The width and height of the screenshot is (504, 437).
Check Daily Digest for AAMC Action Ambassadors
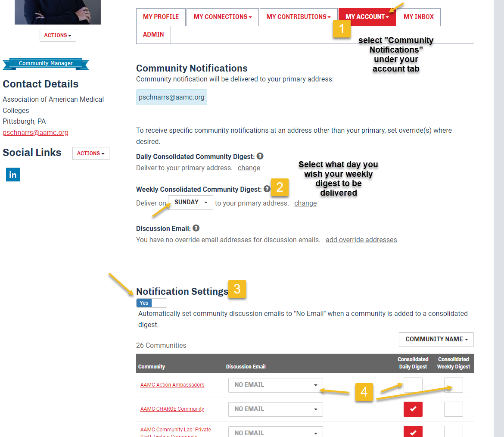pyautogui.click(x=413, y=385)
